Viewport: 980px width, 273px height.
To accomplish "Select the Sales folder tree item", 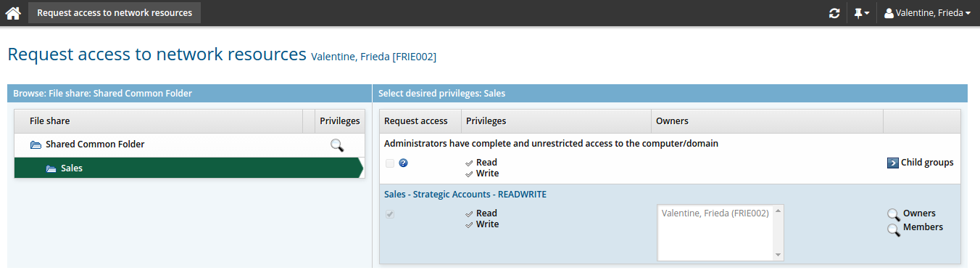I will 188,168.
